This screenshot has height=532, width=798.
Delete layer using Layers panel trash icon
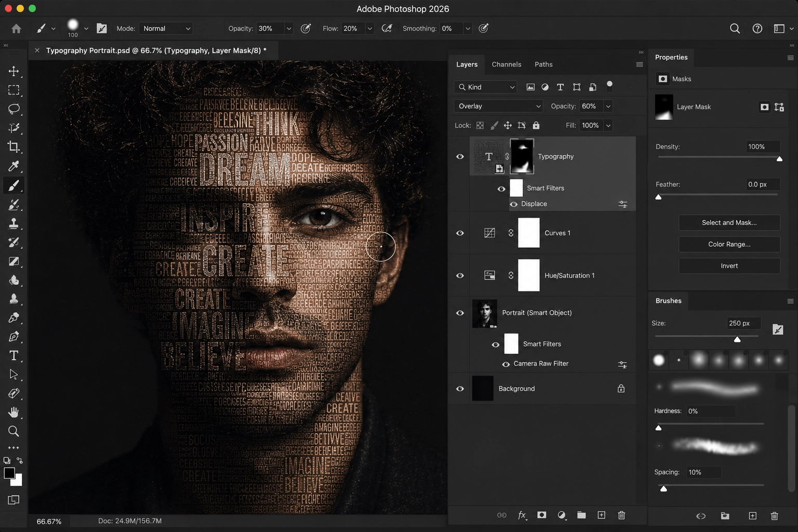(621, 515)
